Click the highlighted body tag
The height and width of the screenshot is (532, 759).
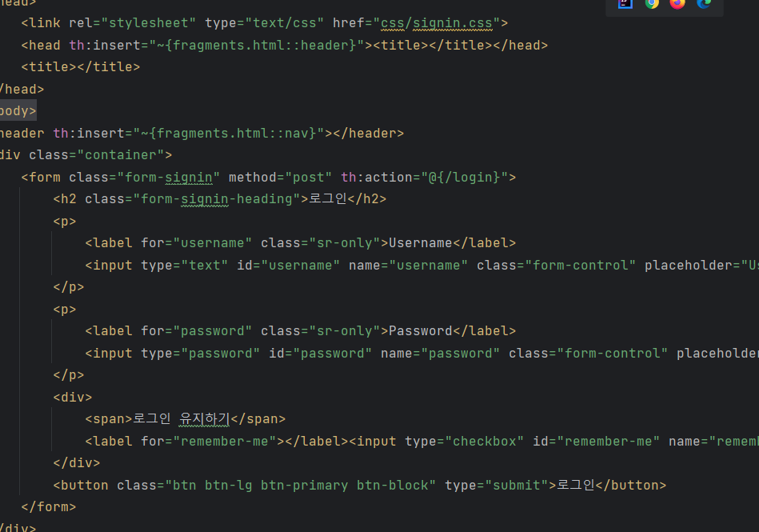[18, 111]
